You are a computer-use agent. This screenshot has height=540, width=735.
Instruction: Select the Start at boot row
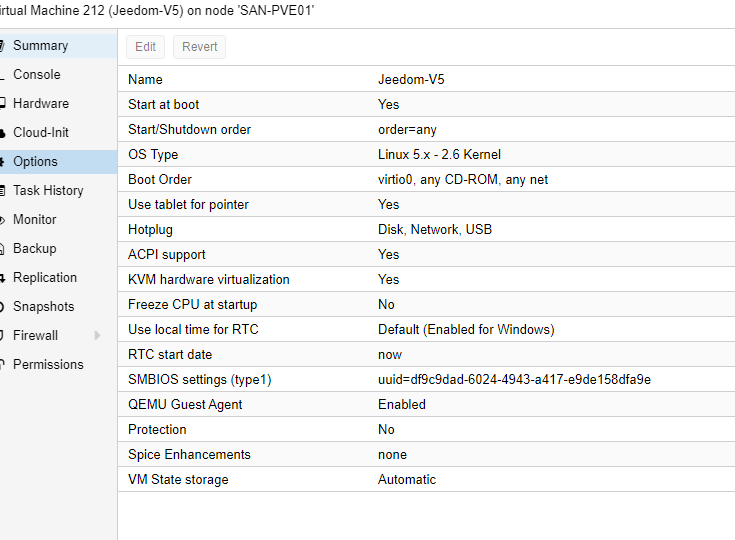click(x=426, y=104)
